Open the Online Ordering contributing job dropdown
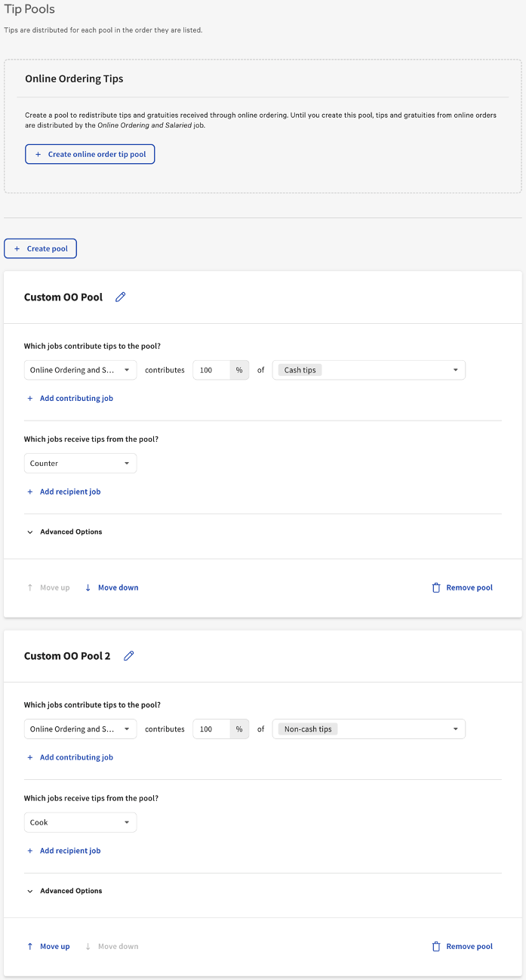 point(80,370)
